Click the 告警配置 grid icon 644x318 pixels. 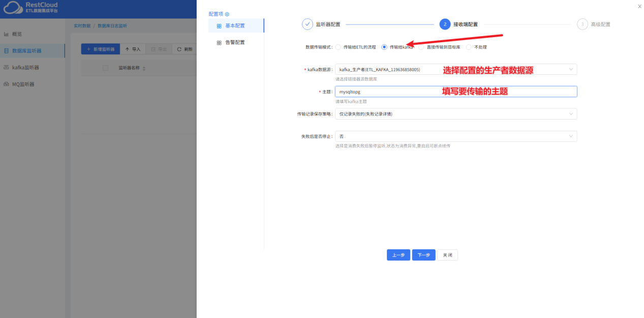(x=219, y=43)
